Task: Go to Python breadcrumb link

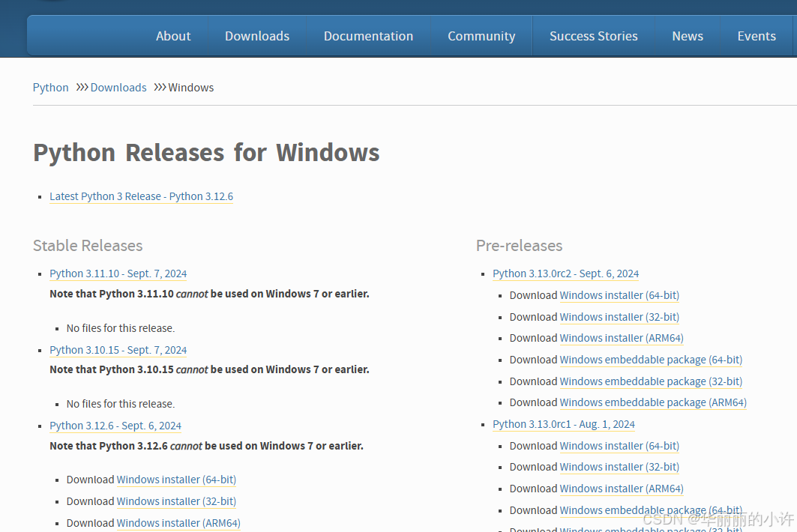Action: [x=50, y=88]
